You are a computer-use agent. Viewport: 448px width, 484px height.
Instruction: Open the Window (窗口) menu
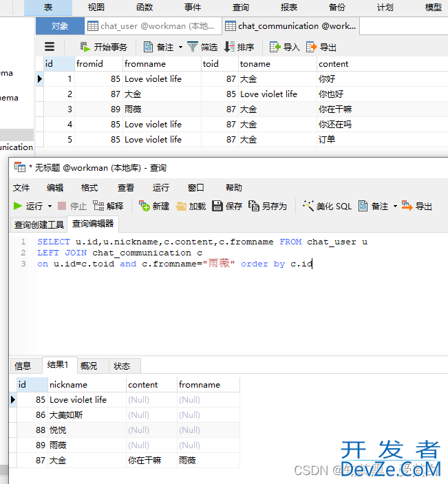pyautogui.click(x=196, y=188)
